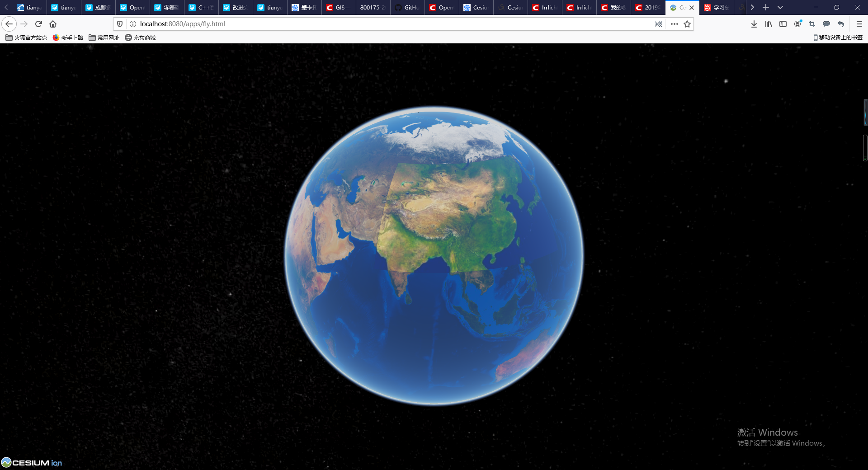Screen dimensions: 868x470
Task: Switch to the 成都 tab
Action: point(99,7)
